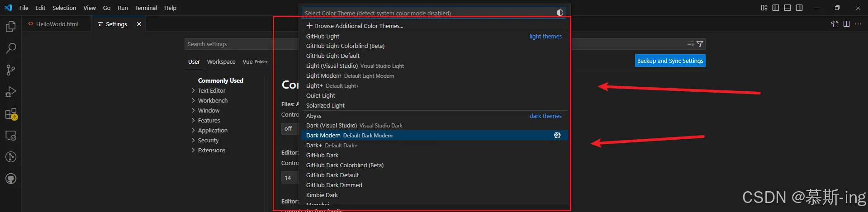The height and width of the screenshot is (212, 868).
Task: Open the Go menu
Action: tap(107, 8)
